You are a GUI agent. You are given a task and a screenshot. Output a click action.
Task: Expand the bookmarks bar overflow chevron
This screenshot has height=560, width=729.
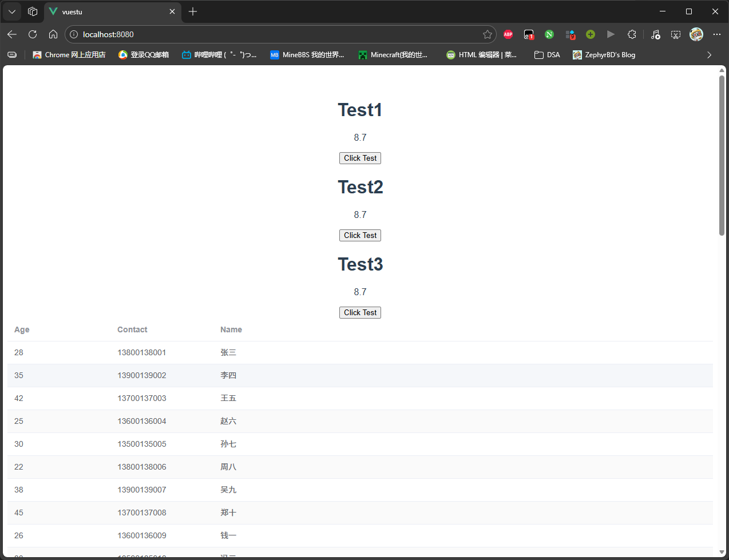click(709, 55)
